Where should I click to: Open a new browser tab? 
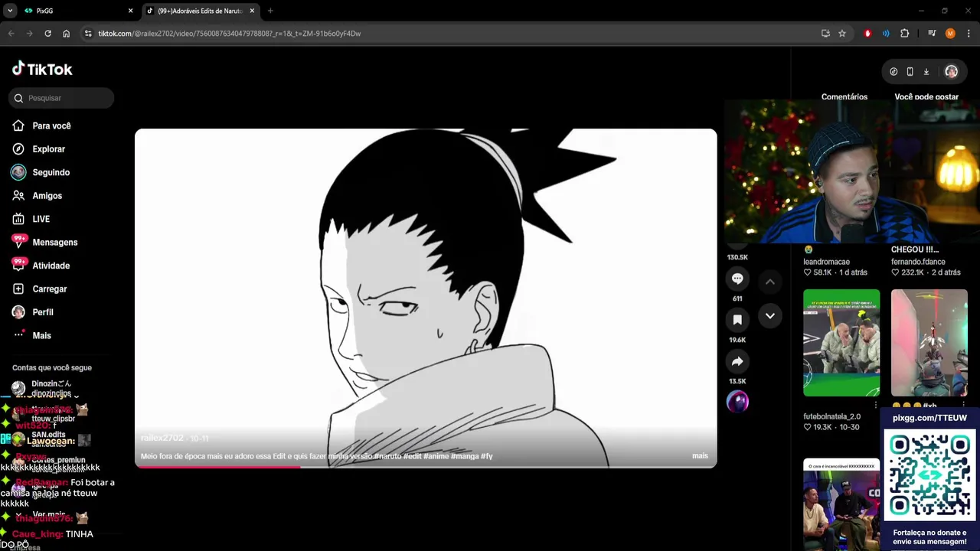coord(270,11)
